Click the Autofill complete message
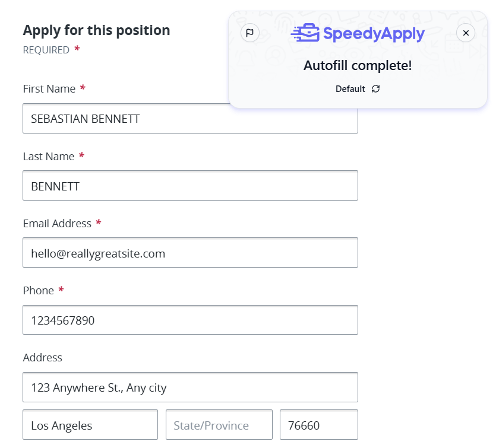Image resolution: width=496 pixels, height=448 pixels. point(357,65)
